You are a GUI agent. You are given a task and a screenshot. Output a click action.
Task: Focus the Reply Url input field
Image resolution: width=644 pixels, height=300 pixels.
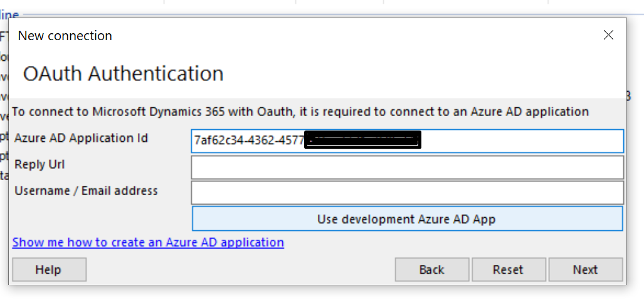[x=407, y=168]
